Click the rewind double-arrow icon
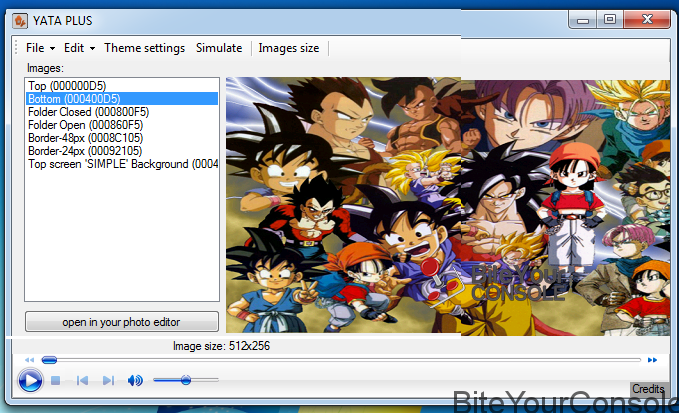This screenshot has width=679, height=413. [x=29, y=360]
